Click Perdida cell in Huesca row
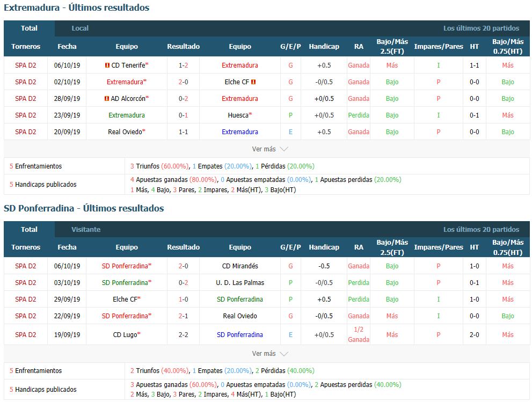Image resolution: width=532 pixels, height=402 pixels. pos(359,115)
